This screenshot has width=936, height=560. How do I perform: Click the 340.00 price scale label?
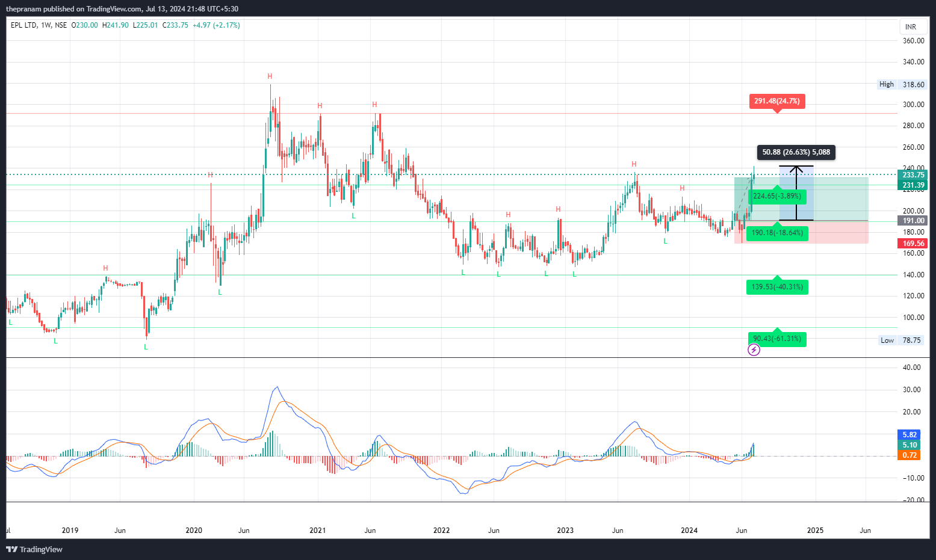pyautogui.click(x=913, y=62)
